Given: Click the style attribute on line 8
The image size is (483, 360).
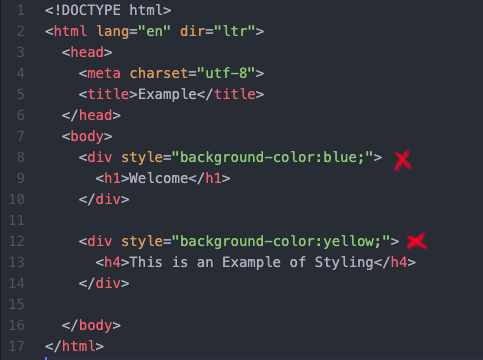Looking at the screenshot, I should click(x=142, y=157).
